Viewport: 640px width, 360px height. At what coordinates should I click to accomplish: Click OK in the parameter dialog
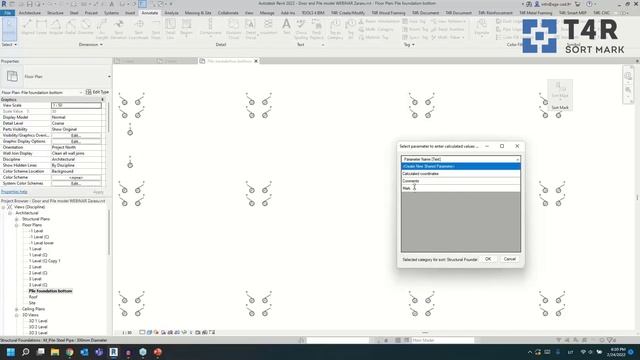(x=488, y=259)
